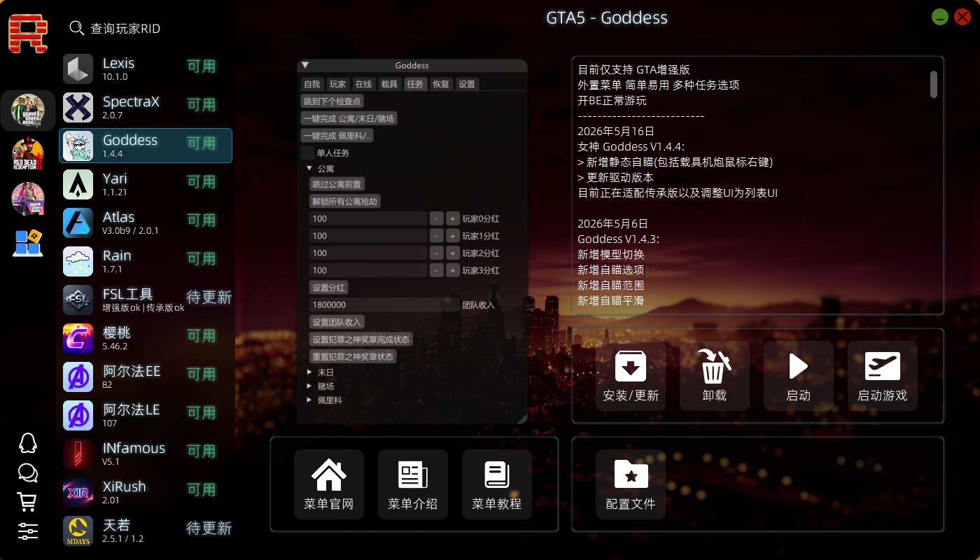Expand the 佩里科 section
The height and width of the screenshot is (560, 980).
pos(309,400)
